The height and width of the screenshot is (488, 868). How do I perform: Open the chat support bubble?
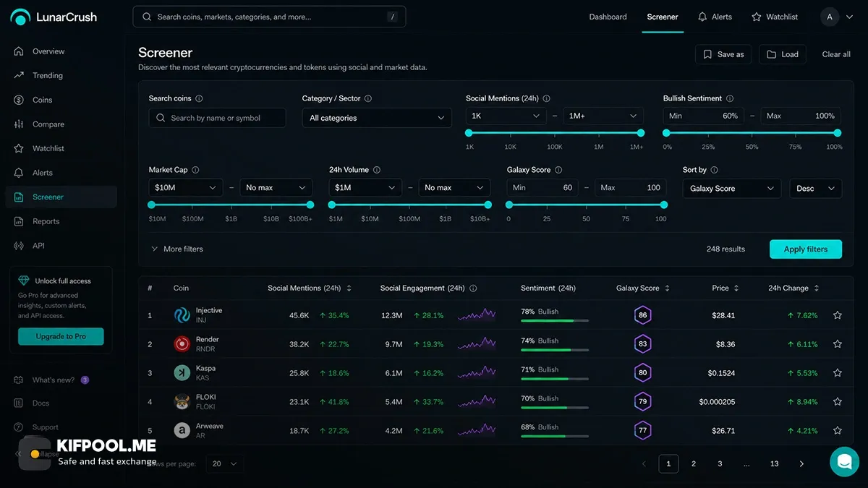click(x=844, y=461)
